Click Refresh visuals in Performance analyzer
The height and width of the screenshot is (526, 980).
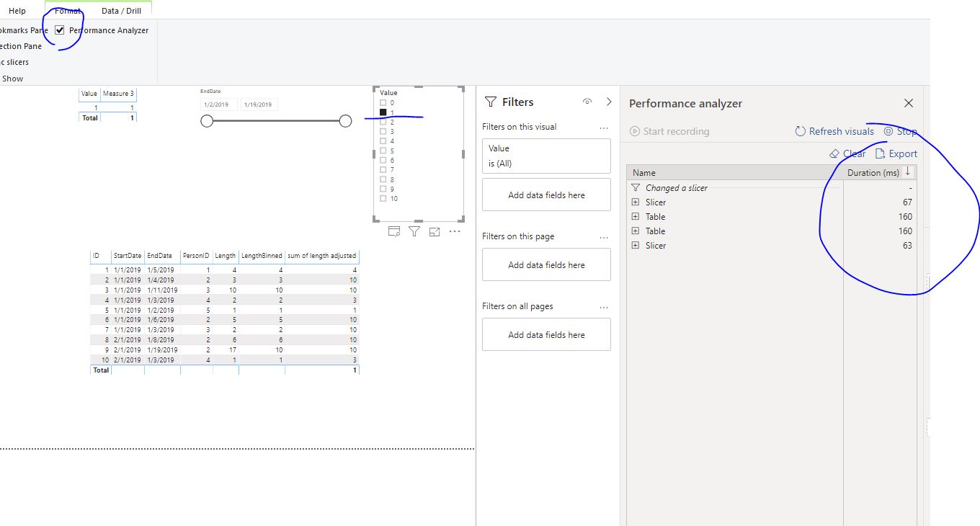point(834,131)
